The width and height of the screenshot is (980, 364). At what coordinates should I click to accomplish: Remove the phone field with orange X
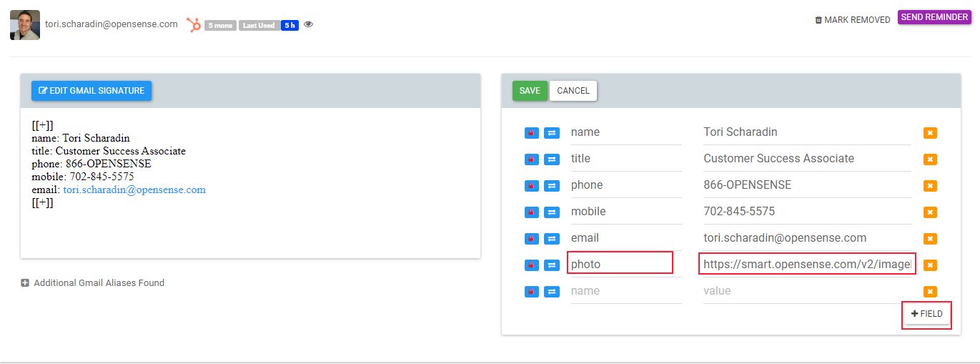930,186
